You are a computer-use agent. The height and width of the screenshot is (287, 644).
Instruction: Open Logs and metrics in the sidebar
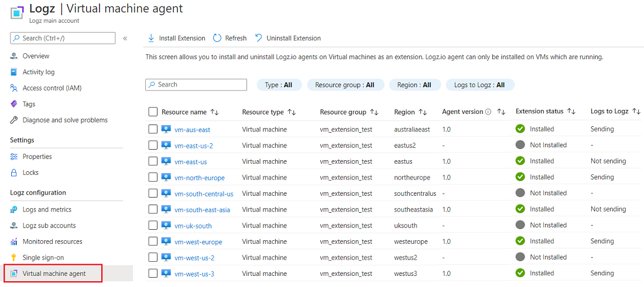coord(47,209)
